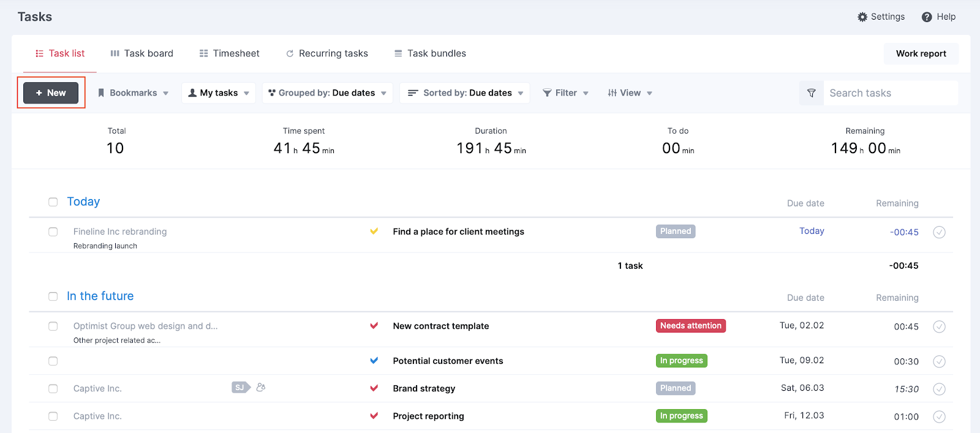Click the due date Fri, 12.03
The height and width of the screenshot is (433, 980).
(804, 415)
